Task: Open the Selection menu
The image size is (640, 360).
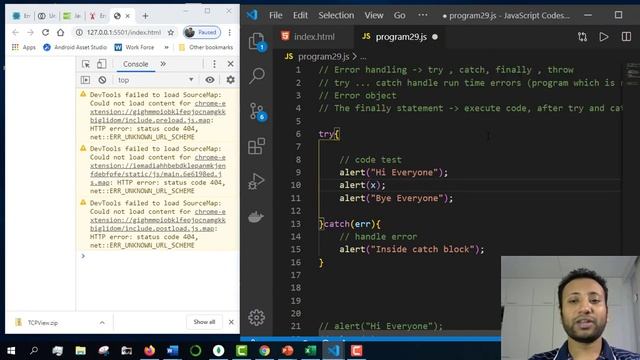Action: (336, 15)
